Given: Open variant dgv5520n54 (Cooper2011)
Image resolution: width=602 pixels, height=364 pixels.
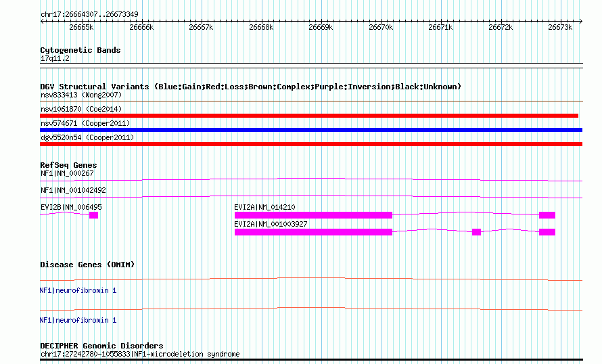Looking at the screenshot, I should tap(87, 137).
